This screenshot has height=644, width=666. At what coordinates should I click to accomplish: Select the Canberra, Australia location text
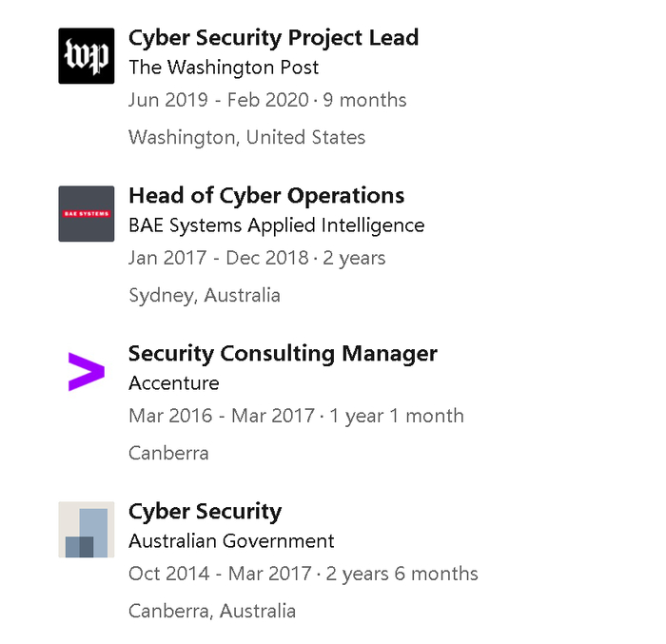(x=212, y=611)
